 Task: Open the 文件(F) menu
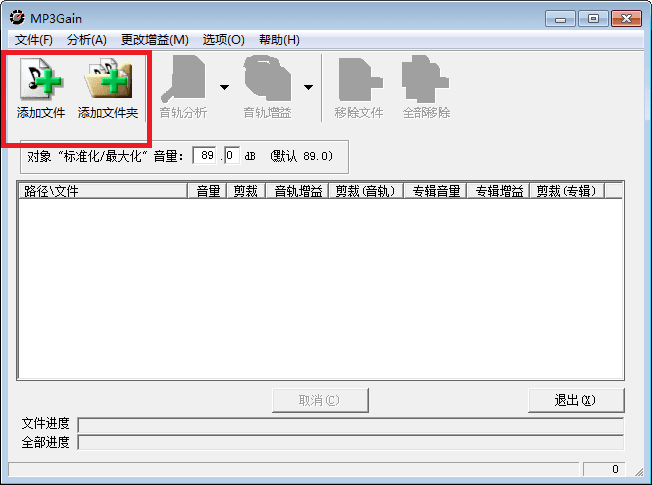(x=34, y=40)
